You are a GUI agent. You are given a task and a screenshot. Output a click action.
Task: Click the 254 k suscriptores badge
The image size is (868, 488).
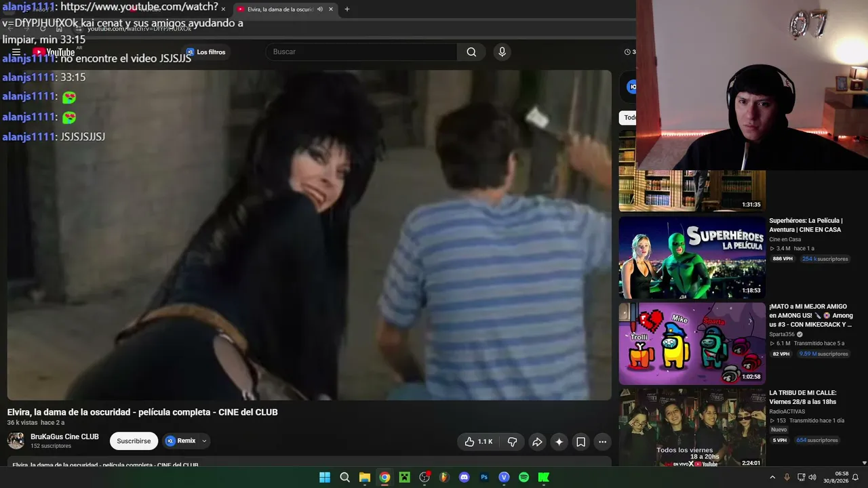click(825, 259)
